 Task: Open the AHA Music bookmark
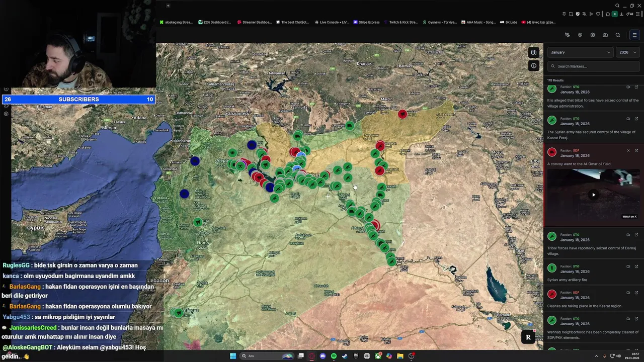(478, 22)
